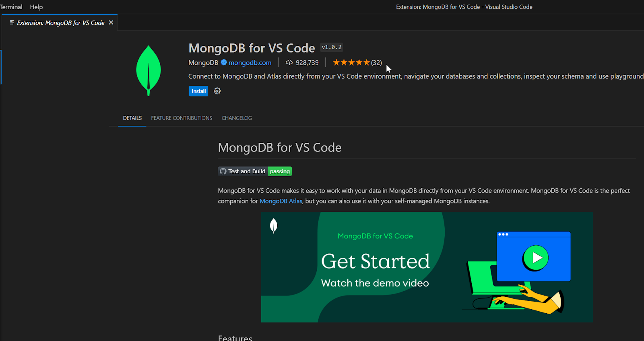Click the white leaf logo in banner
644x341 pixels.
click(274, 226)
